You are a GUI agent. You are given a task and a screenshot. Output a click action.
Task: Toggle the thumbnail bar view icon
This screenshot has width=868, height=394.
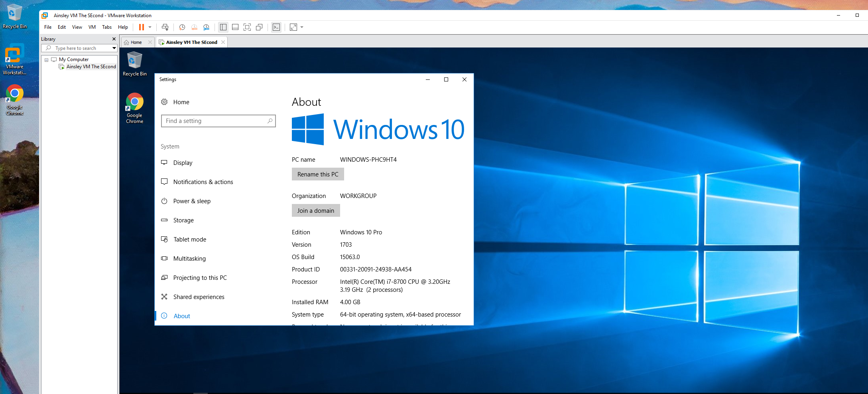[x=235, y=27]
